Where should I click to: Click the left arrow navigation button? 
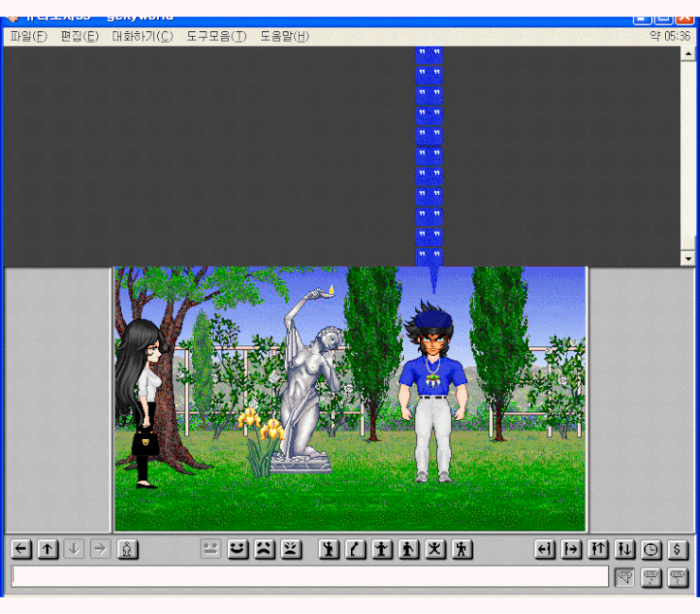coord(21,549)
